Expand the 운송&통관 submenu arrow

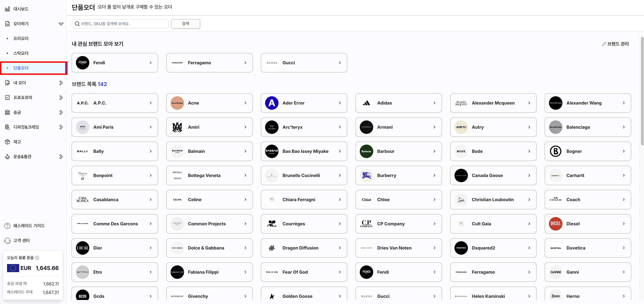(x=61, y=157)
